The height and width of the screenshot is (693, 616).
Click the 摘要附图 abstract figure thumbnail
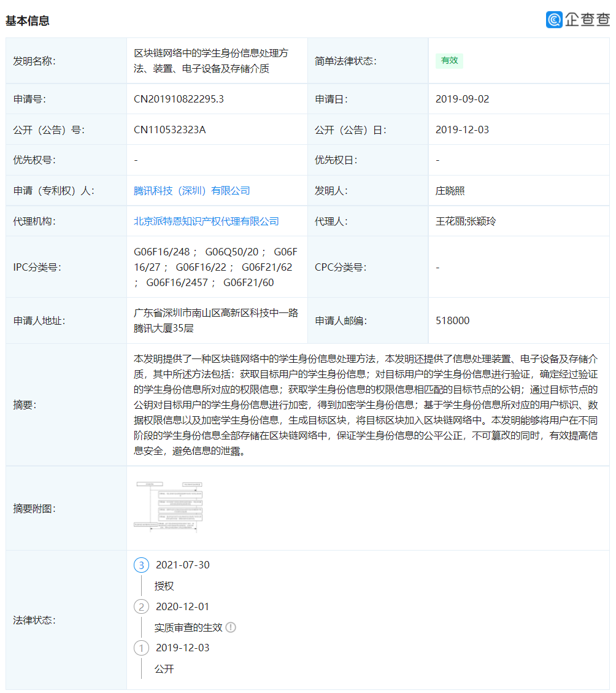[x=168, y=508]
